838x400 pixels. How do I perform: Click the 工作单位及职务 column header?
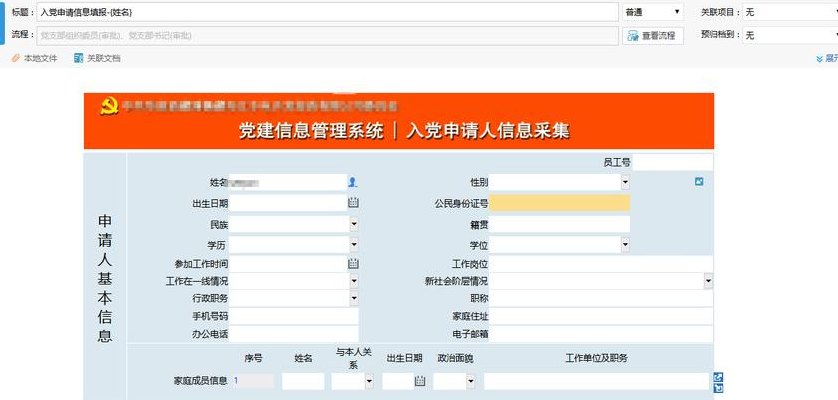596,358
